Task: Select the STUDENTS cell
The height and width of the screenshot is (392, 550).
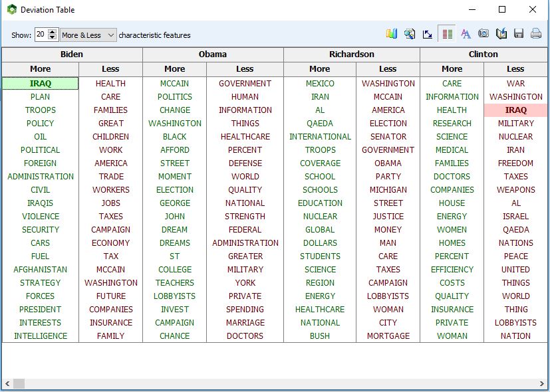Action: pyautogui.click(x=320, y=256)
